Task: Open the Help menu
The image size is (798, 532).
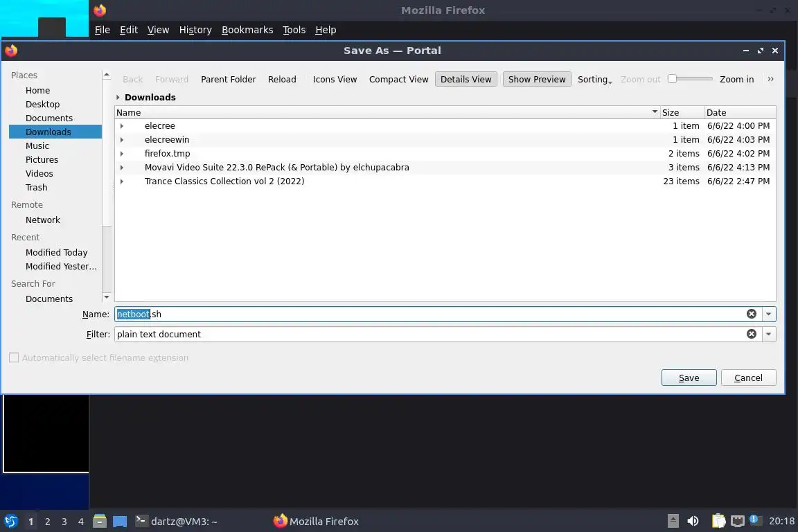Action: click(326, 30)
